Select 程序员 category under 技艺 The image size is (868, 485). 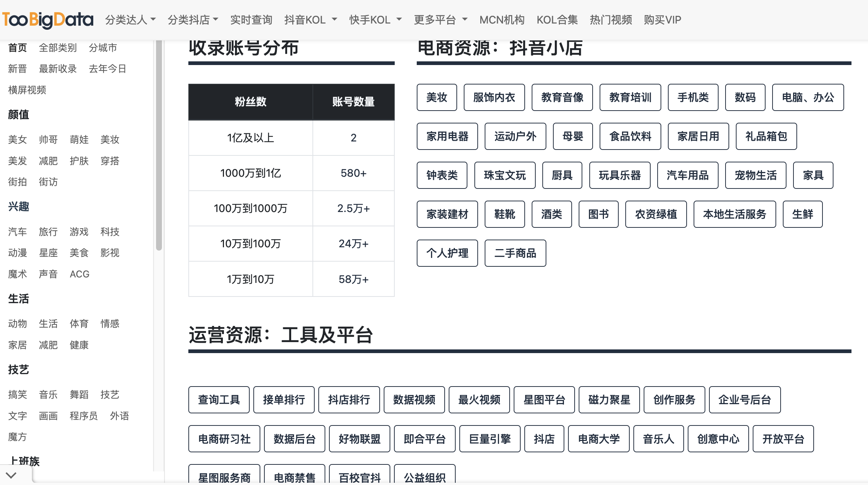(84, 416)
